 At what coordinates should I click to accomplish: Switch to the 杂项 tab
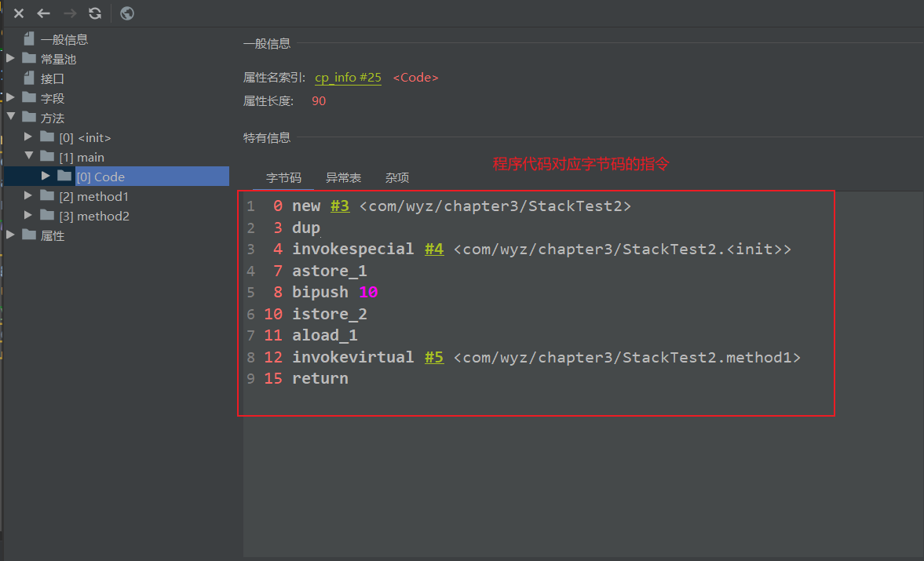397,178
